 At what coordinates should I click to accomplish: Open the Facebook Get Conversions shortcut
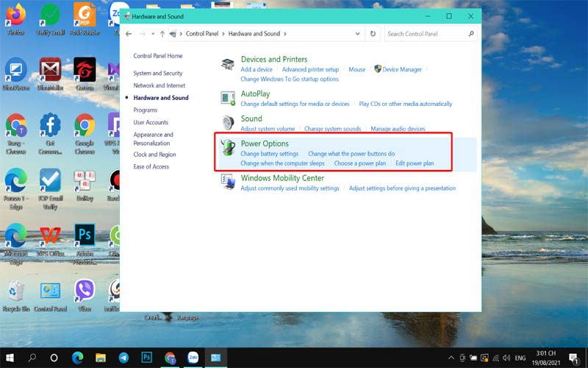[50, 134]
